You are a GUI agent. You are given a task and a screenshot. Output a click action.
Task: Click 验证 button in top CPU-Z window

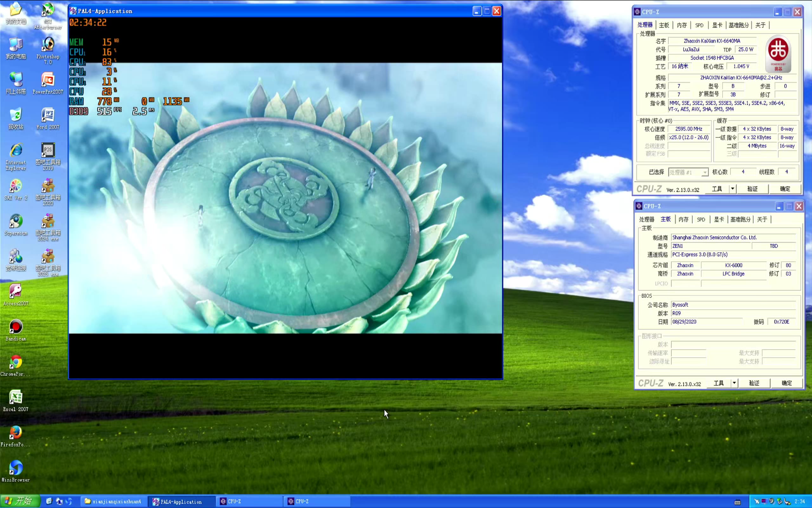click(x=752, y=189)
